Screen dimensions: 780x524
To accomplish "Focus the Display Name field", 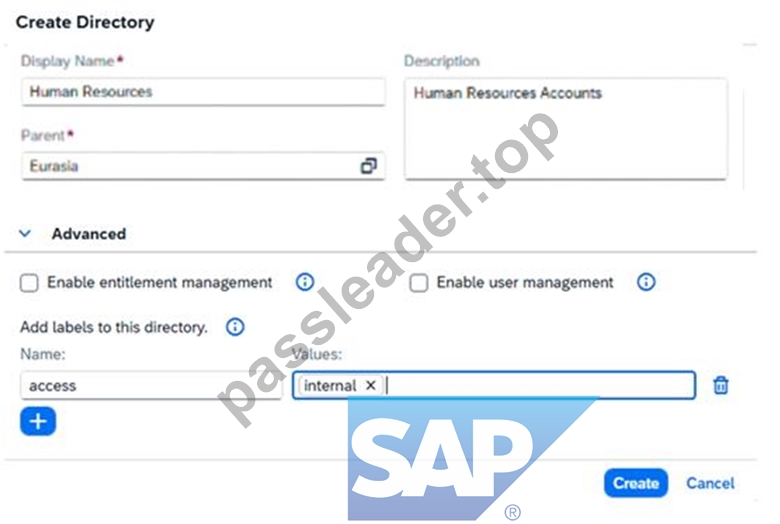I will tap(203, 92).
